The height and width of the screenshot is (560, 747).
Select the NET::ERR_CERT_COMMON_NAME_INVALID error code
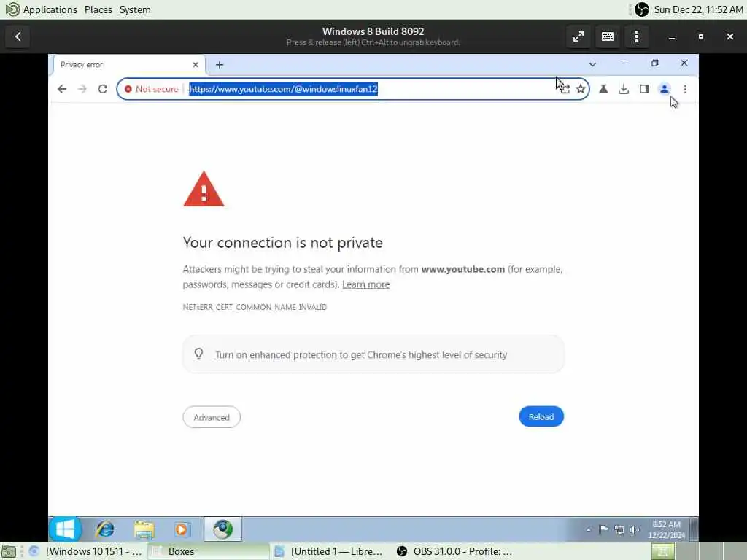tap(255, 307)
